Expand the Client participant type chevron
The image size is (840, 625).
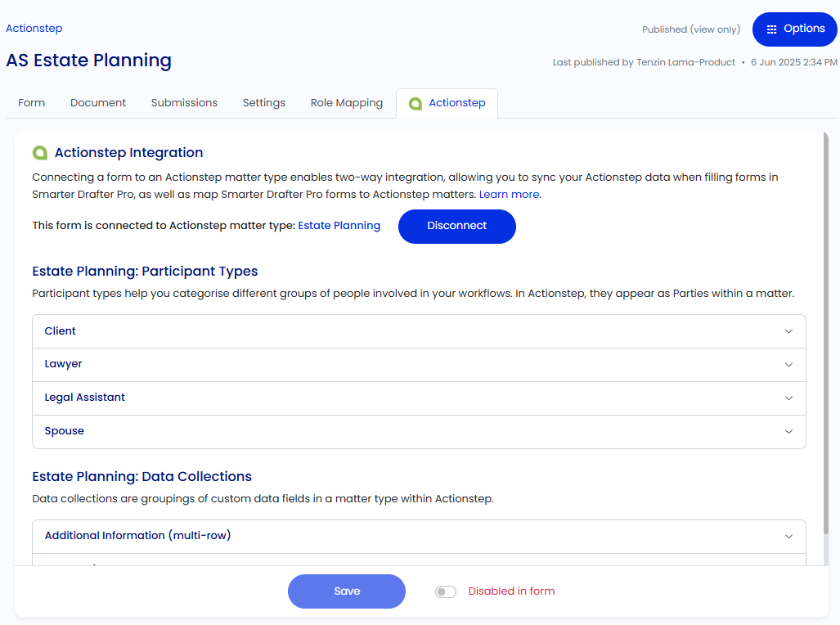tap(788, 331)
